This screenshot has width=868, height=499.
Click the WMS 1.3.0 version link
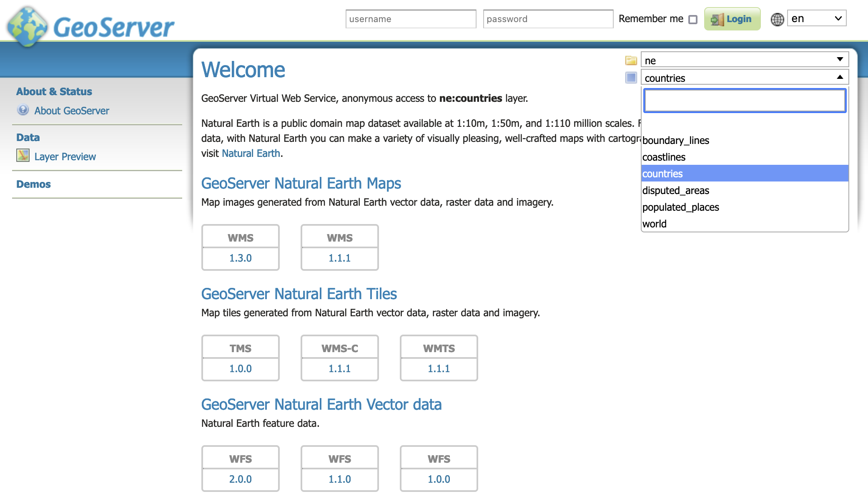click(x=240, y=258)
